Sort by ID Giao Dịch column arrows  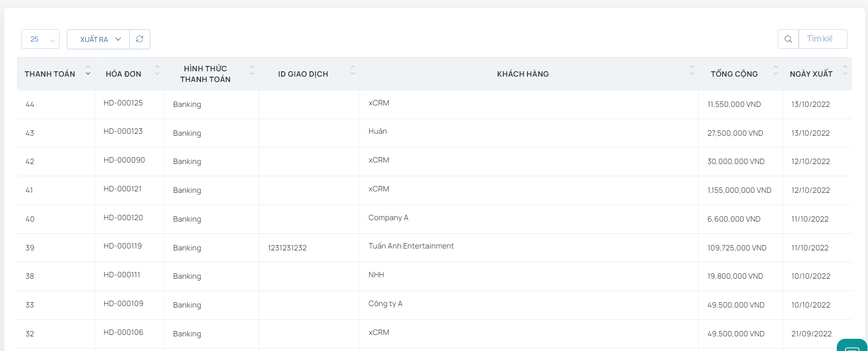(353, 70)
